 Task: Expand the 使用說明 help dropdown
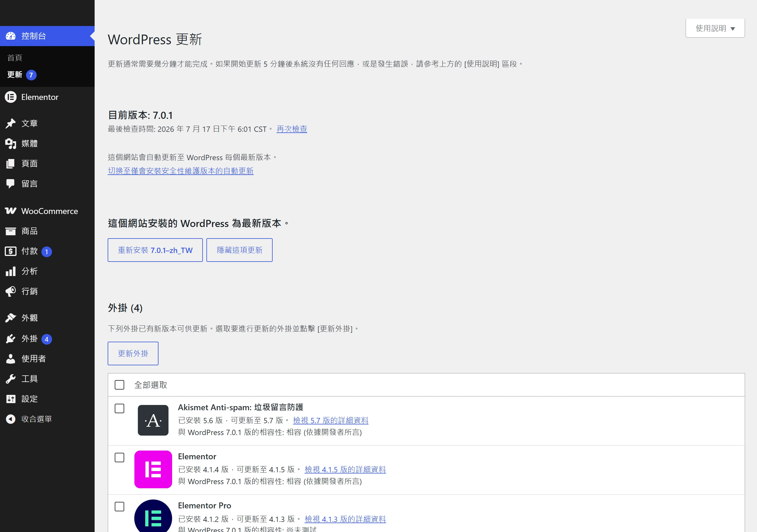[715, 28]
